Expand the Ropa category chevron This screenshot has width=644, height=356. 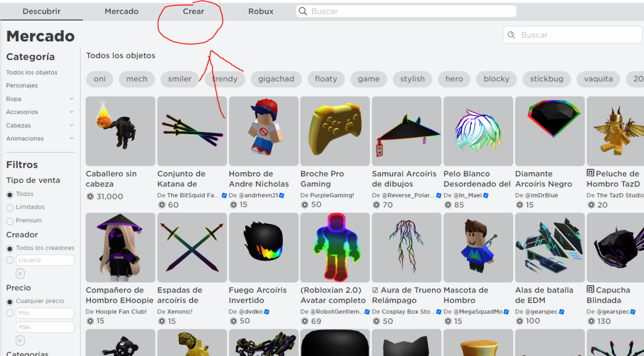pos(72,99)
